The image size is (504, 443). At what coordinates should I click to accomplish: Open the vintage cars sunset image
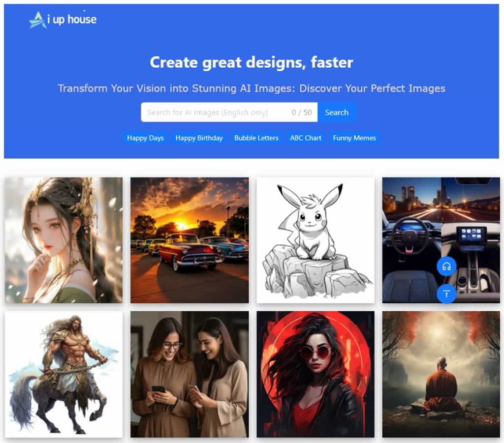coord(189,240)
